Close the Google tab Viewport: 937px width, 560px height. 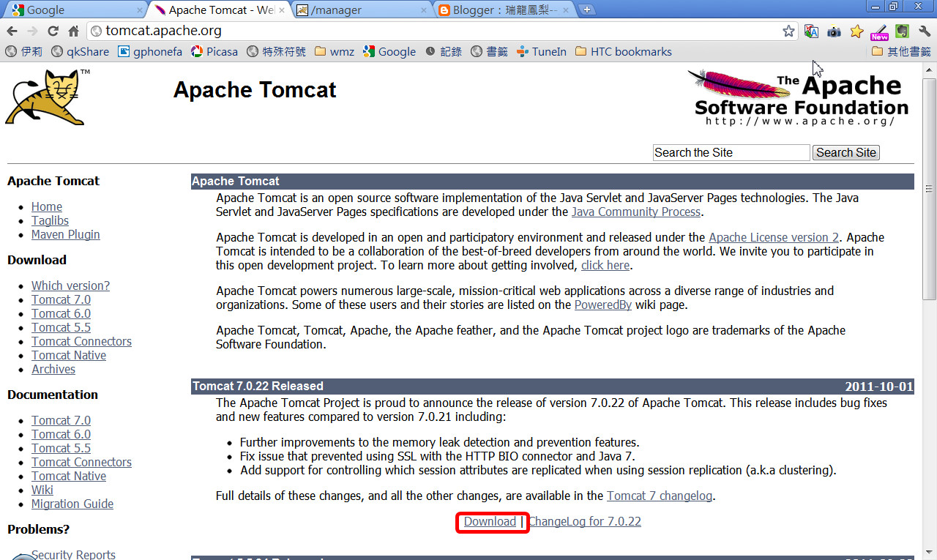[140, 10]
